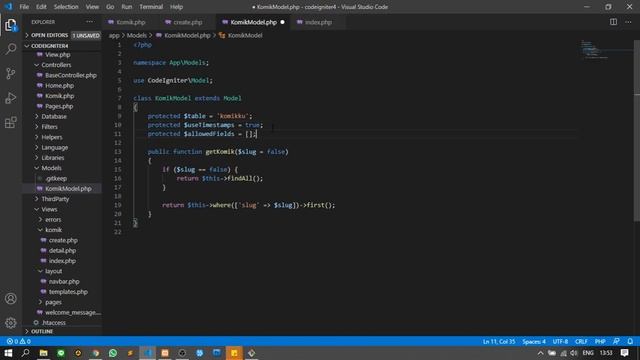Open templates.php in layout folder
The width and height of the screenshot is (640, 360).
68,291
